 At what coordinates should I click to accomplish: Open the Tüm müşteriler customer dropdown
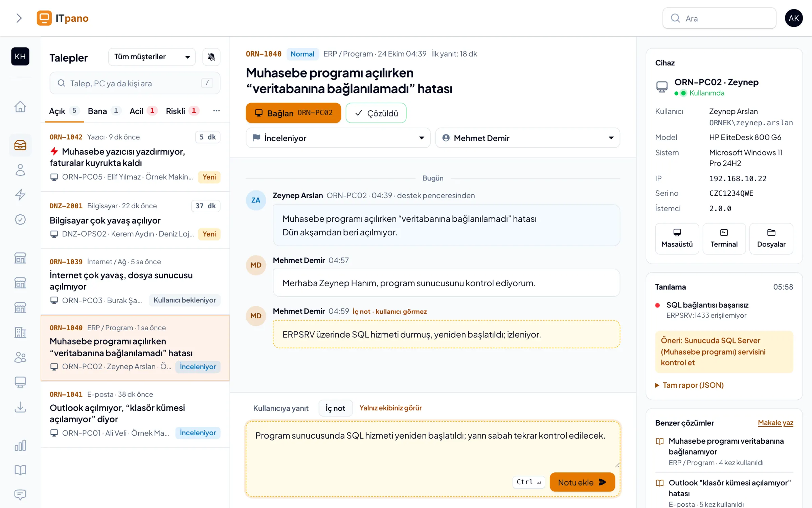pos(152,57)
